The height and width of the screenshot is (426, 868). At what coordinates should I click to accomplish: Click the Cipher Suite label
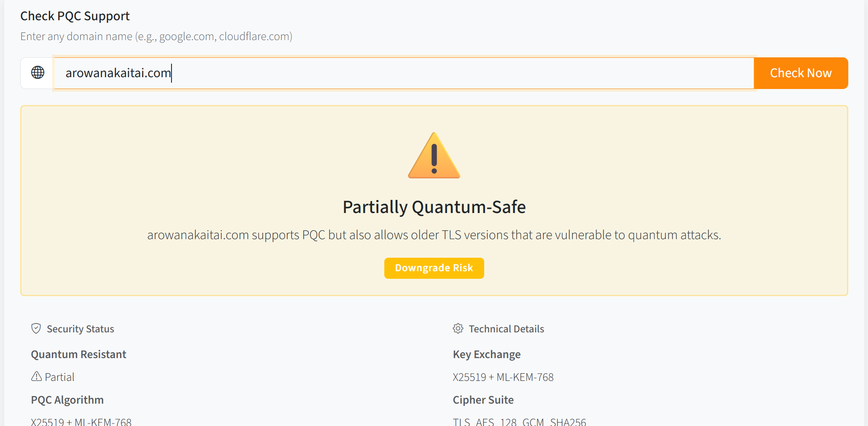pyautogui.click(x=483, y=400)
